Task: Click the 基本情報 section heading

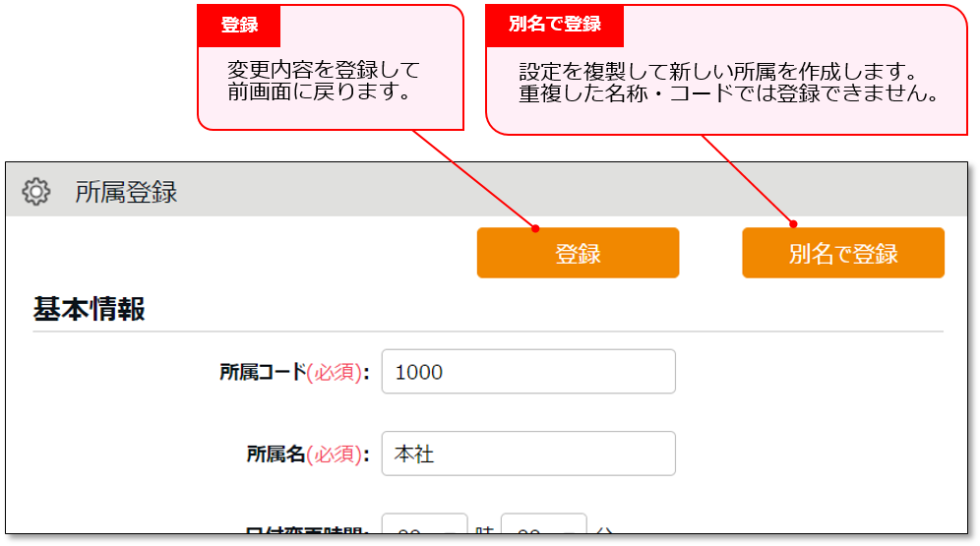Action: tap(90, 309)
